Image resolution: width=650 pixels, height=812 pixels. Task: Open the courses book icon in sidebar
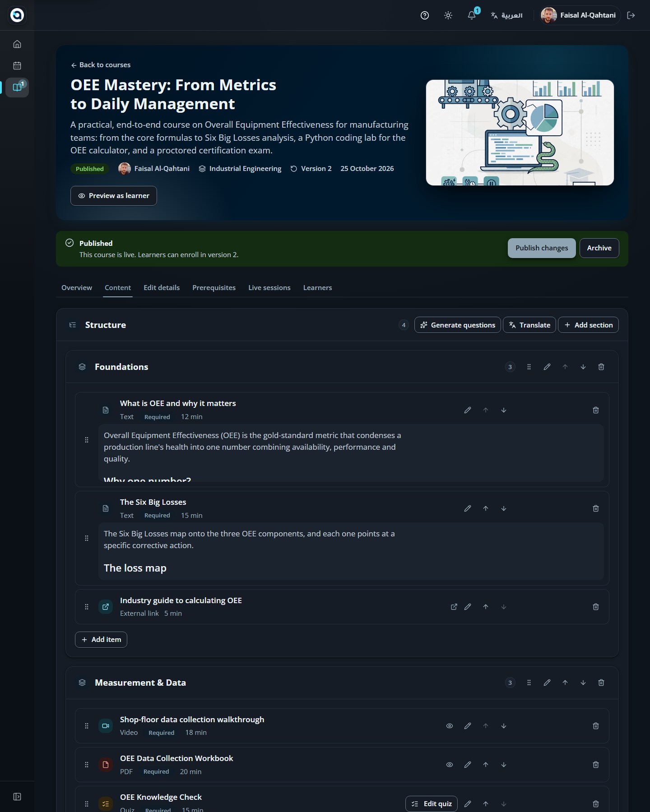pos(17,88)
